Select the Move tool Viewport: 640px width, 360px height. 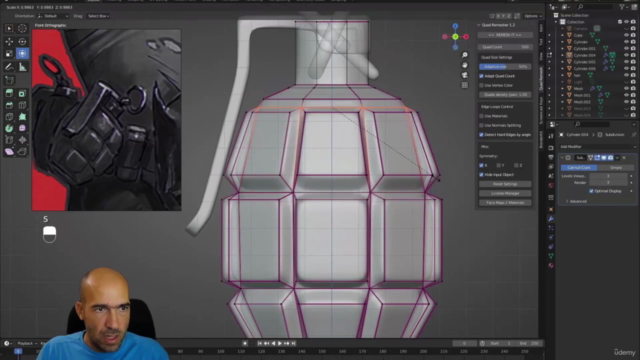(x=9, y=42)
